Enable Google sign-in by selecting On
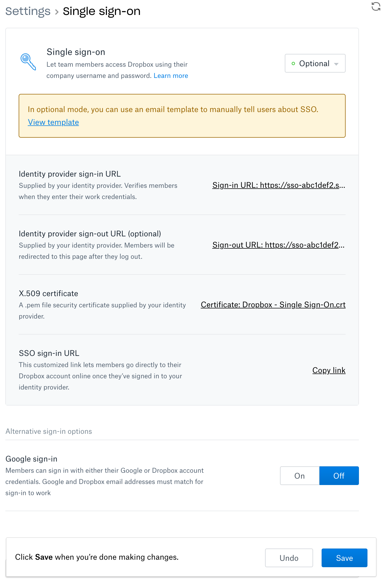Viewport: 384px width, 588px height. tap(299, 476)
